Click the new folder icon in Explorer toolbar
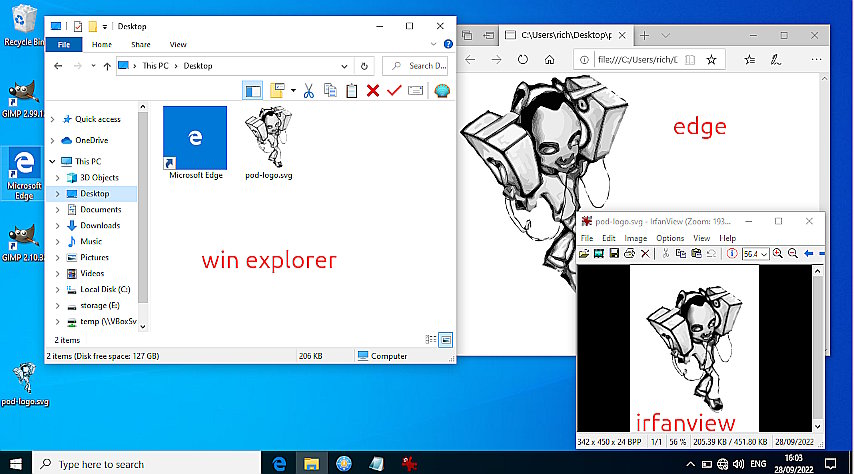This screenshot has width=854, height=474. (277, 90)
